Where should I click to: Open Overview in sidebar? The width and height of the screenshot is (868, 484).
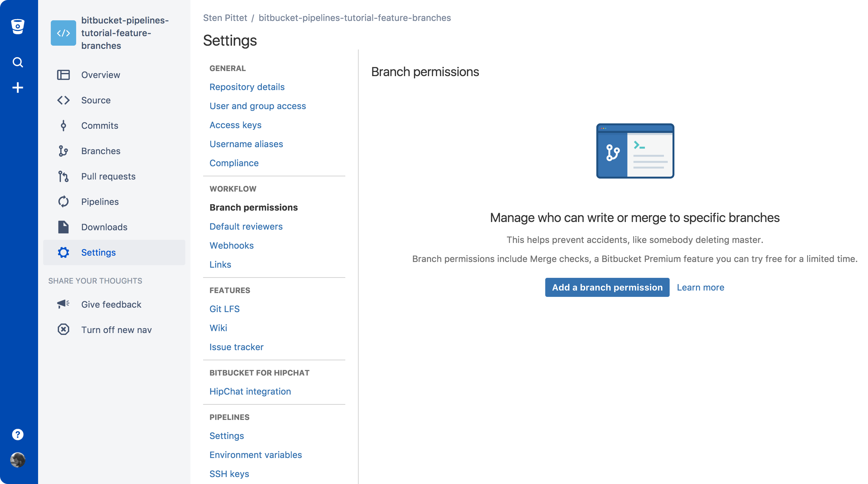click(100, 75)
